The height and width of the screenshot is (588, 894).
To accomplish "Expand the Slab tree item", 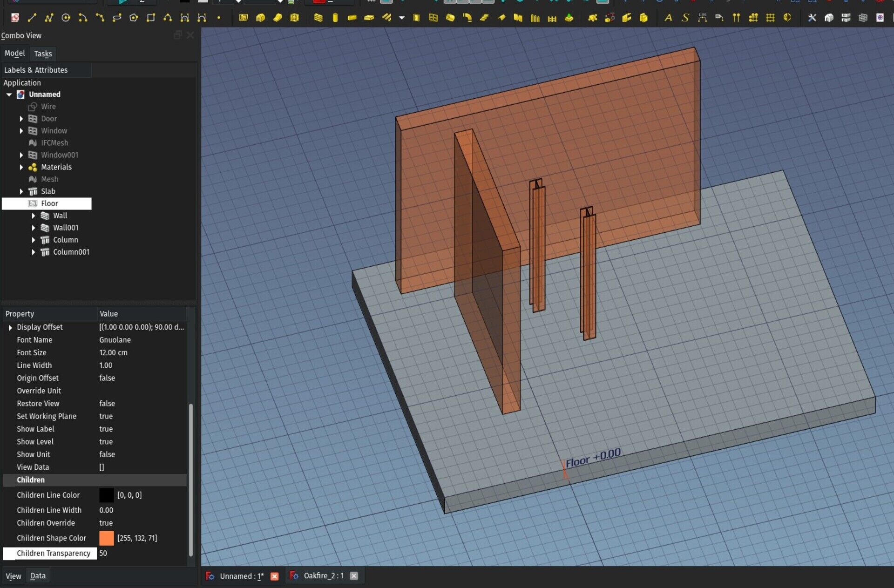I will pos(22,191).
